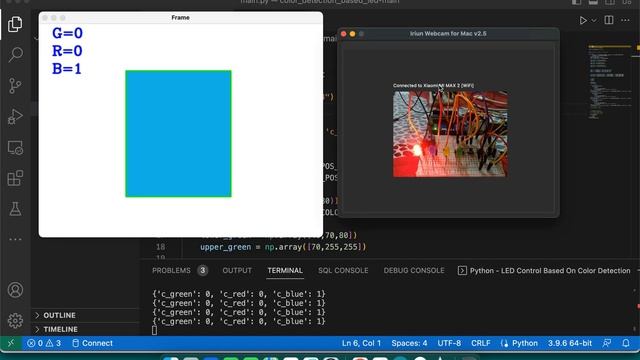Click the upper_green code line 18
640x360 pixels.
[283, 247]
